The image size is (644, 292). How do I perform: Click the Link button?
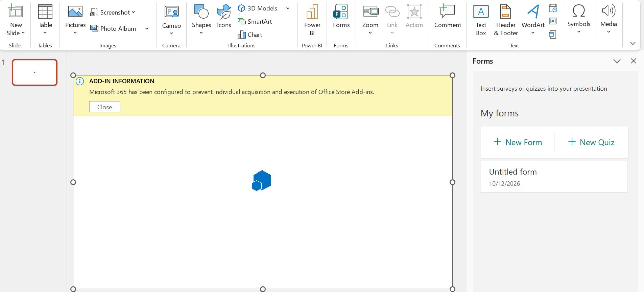click(x=392, y=20)
